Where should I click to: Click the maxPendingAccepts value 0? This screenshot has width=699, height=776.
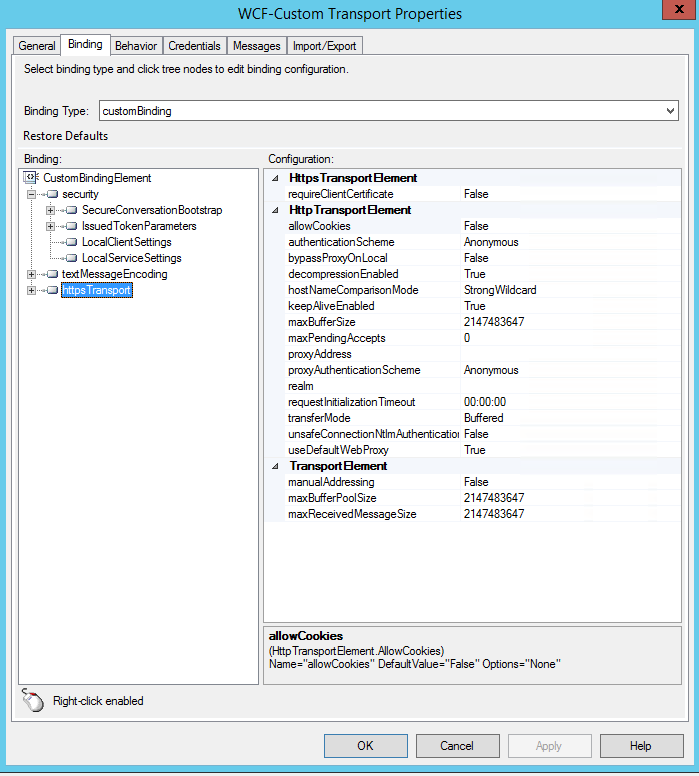[x=570, y=338]
